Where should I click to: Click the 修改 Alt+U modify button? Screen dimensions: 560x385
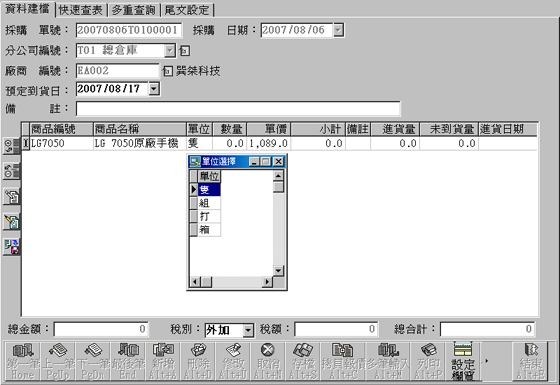pos(232,361)
